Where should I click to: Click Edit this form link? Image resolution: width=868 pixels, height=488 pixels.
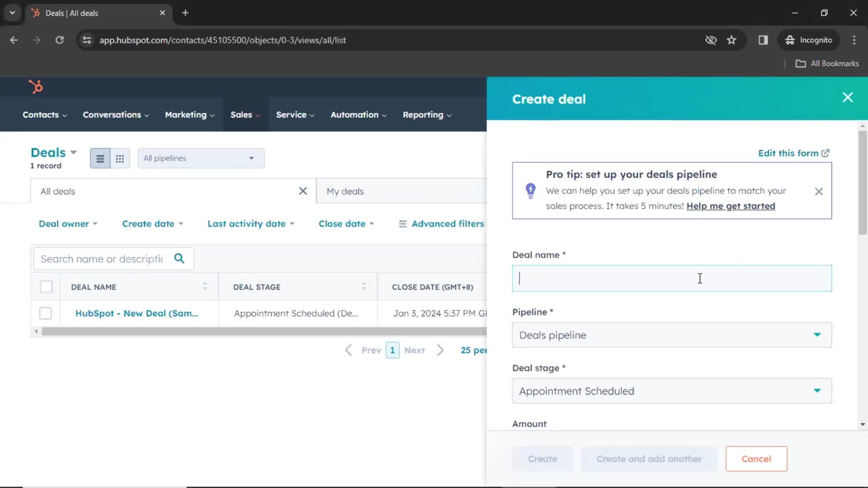click(x=793, y=153)
